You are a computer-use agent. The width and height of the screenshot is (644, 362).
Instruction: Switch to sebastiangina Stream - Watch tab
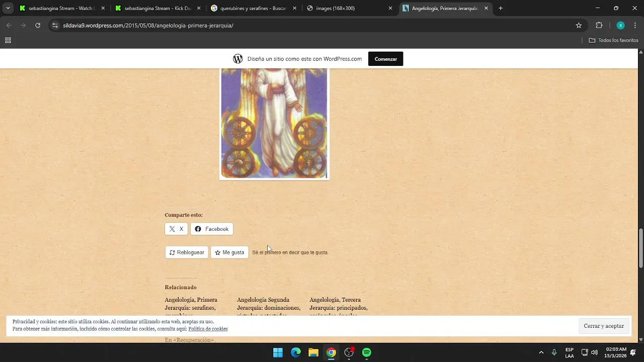(x=62, y=8)
